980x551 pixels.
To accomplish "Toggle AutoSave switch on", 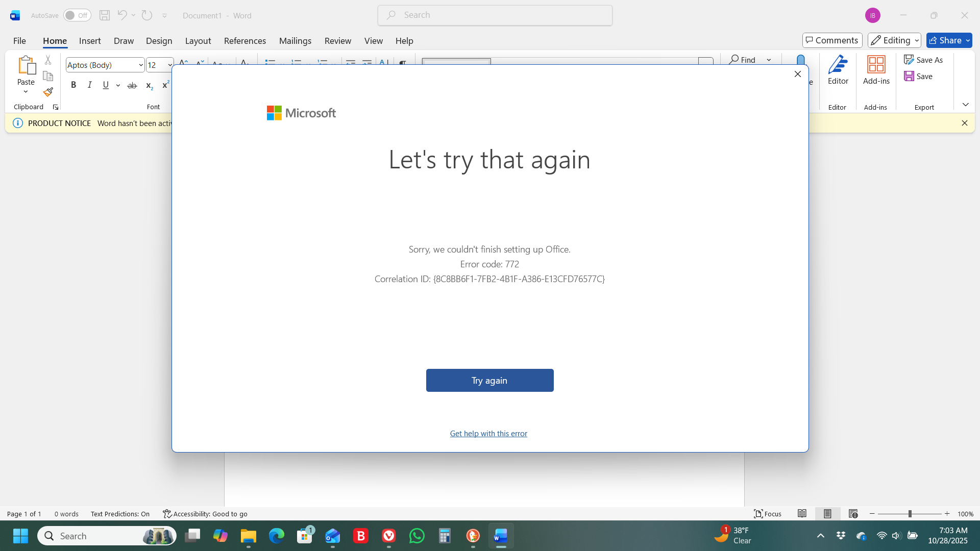I will point(77,15).
